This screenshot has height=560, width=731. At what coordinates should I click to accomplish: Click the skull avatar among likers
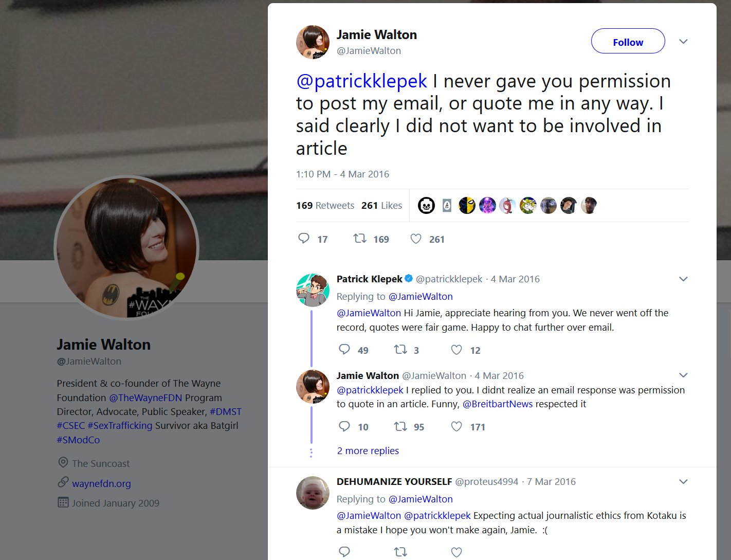click(426, 206)
